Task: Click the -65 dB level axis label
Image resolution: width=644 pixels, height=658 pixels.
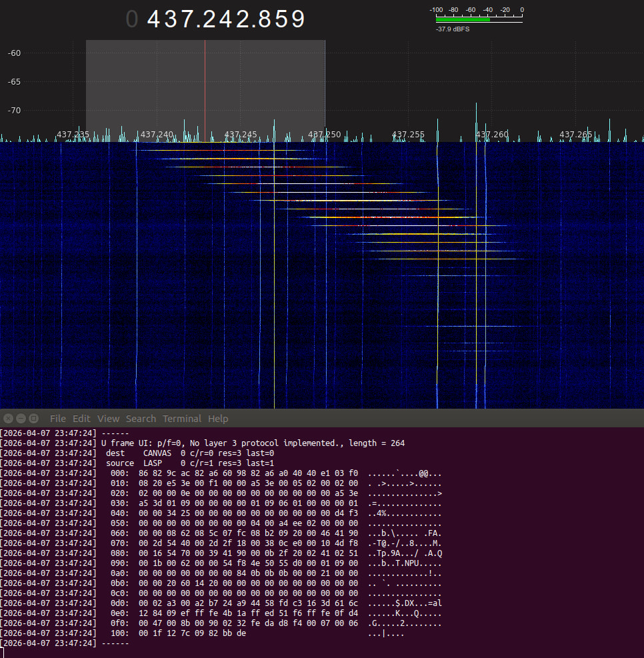Action: coord(15,81)
